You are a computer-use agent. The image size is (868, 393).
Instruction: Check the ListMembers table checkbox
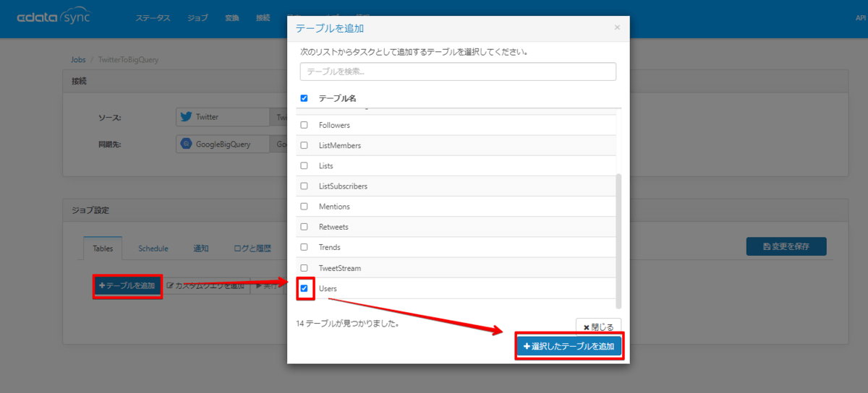click(x=304, y=145)
